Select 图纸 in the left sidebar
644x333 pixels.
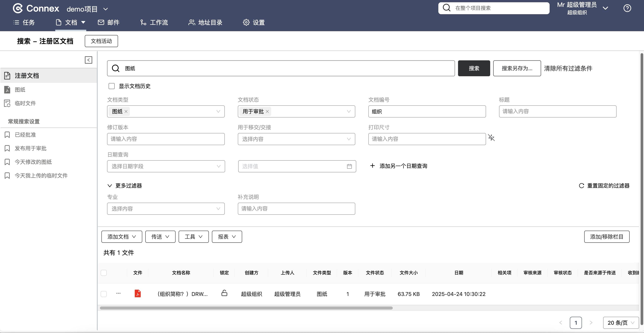tap(20, 90)
